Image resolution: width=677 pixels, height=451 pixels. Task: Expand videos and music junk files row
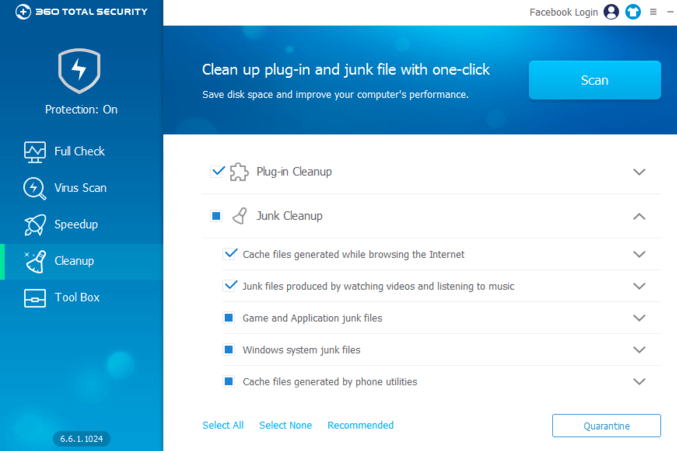(x=639, y=286)
